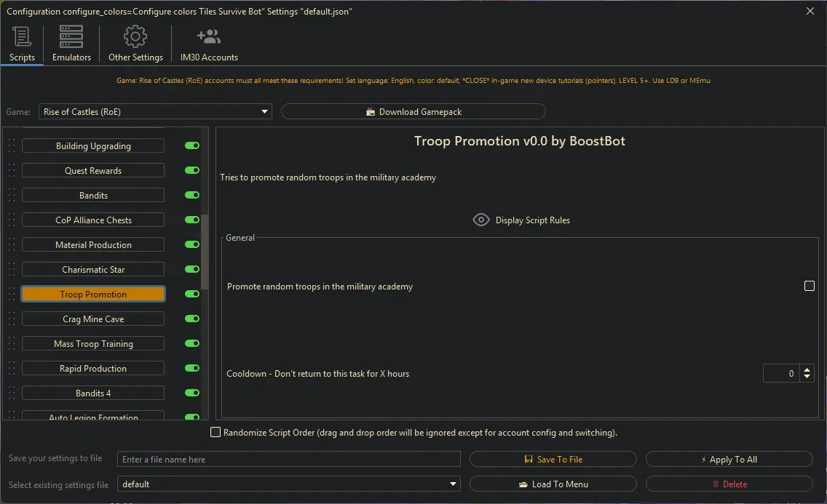Screen dimensions: 827x504
Task: Check Promote random troops in military academy
Action: pos(809,286)
